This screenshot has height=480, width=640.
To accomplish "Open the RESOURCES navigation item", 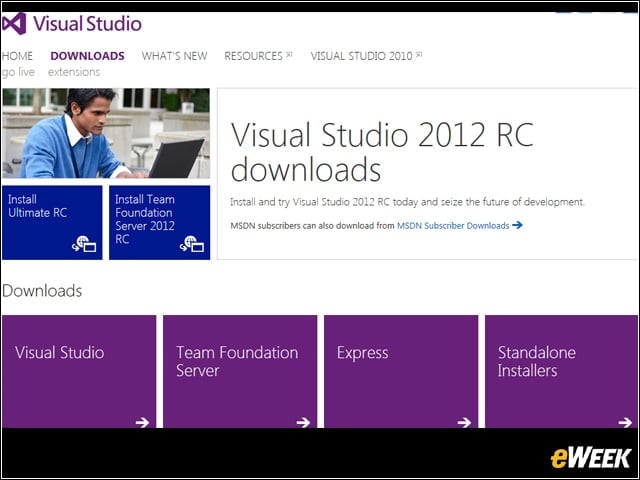I will (x=253, y=56).
